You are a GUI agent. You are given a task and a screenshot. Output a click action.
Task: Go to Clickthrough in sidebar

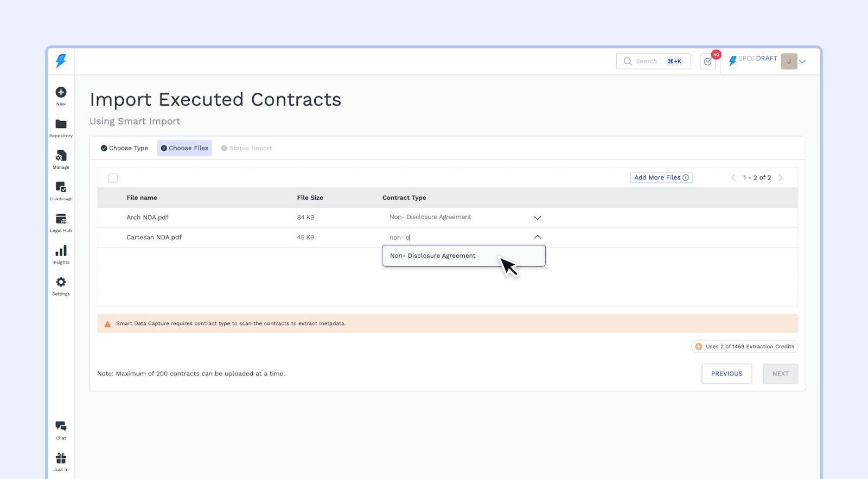pos(61,188)
